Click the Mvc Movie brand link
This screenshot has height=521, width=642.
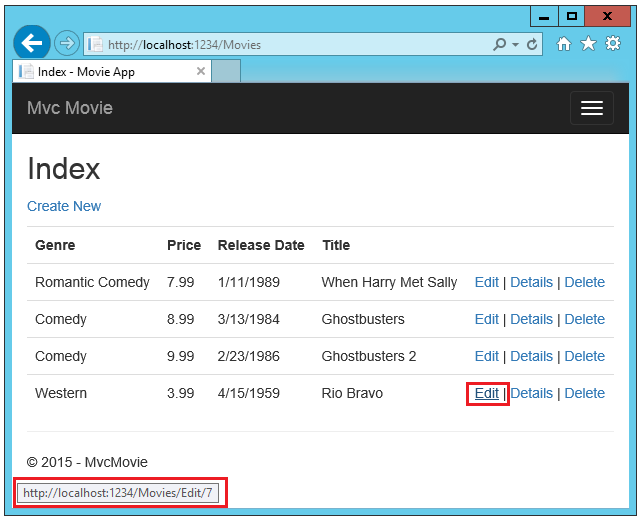[70, 108]
